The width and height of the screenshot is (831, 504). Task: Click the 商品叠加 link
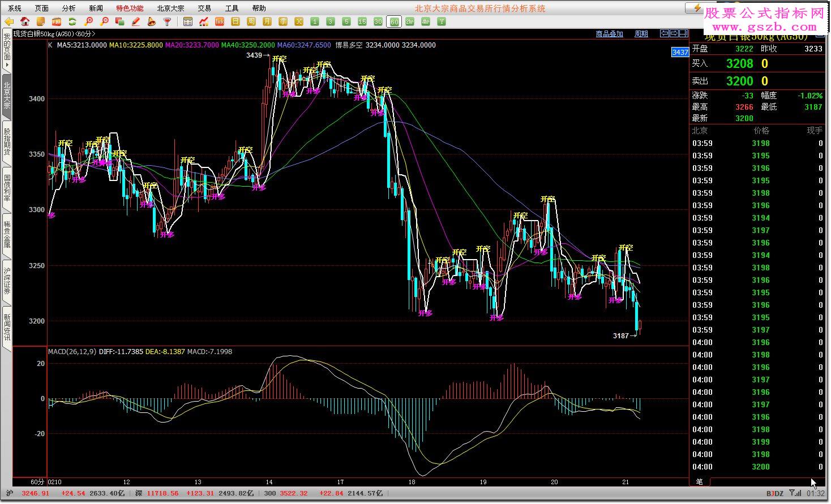click(x=609, y=34)
